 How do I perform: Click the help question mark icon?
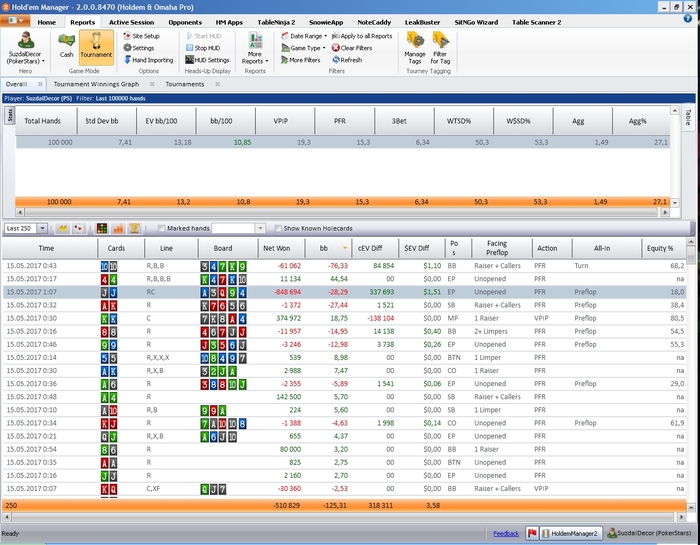pyautogui.click(x=688, y=19)
